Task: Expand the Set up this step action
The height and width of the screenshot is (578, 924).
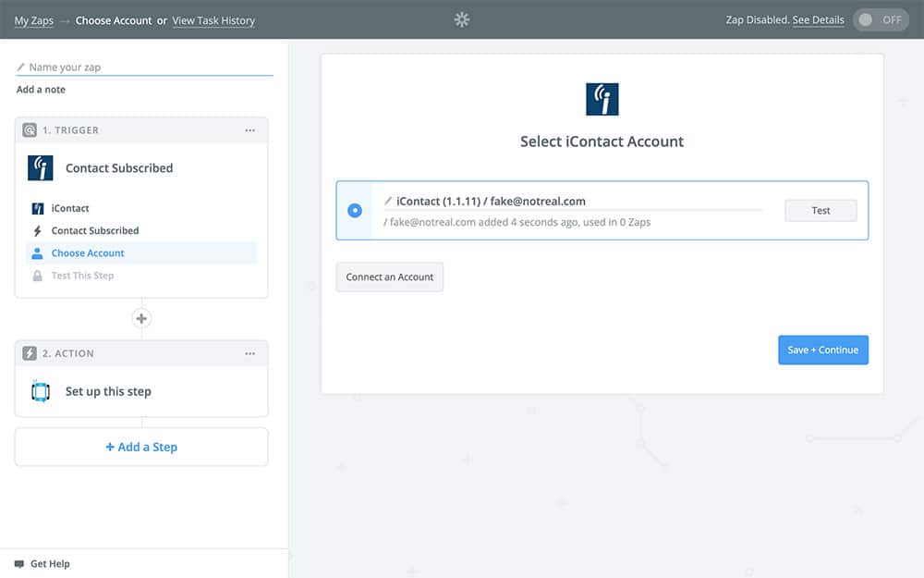Action: (x=108, y=391)
